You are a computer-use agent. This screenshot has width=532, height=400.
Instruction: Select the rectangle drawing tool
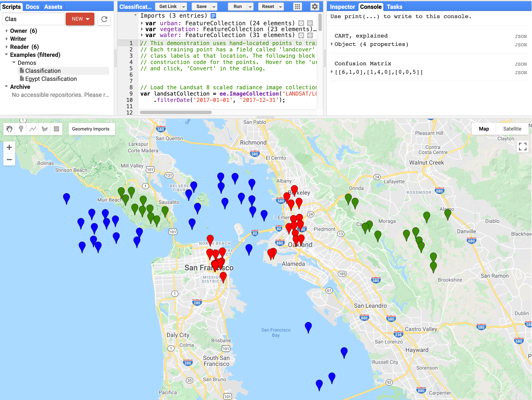[56, 129]
